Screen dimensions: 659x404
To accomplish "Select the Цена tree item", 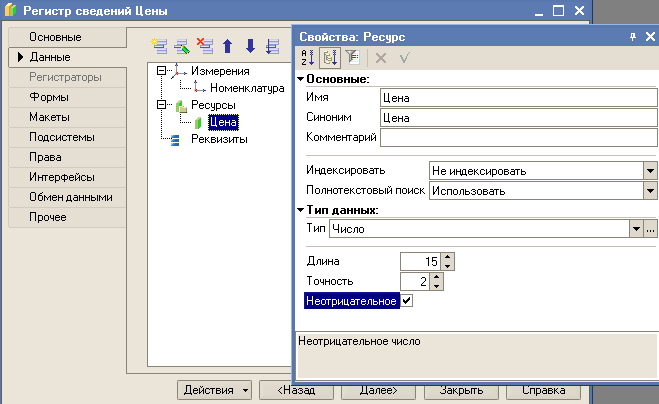I will click(223, 122).
